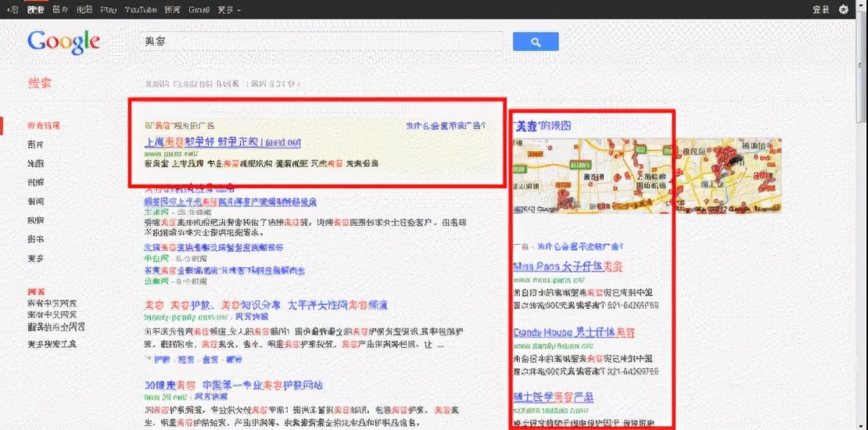Select 图片 in the left sidebar
Screen dimensions: 868x430
coord(35,145)
